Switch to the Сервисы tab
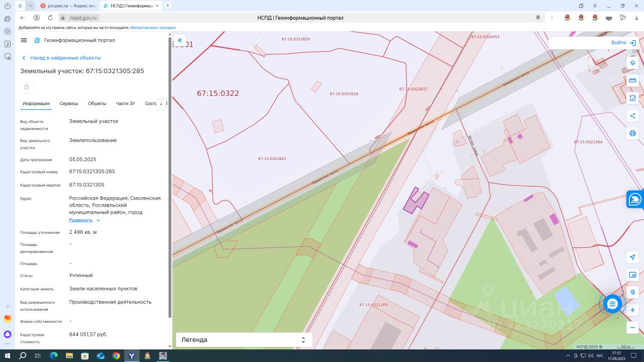This screenshot has width=644, height=362. click(69, 104)
